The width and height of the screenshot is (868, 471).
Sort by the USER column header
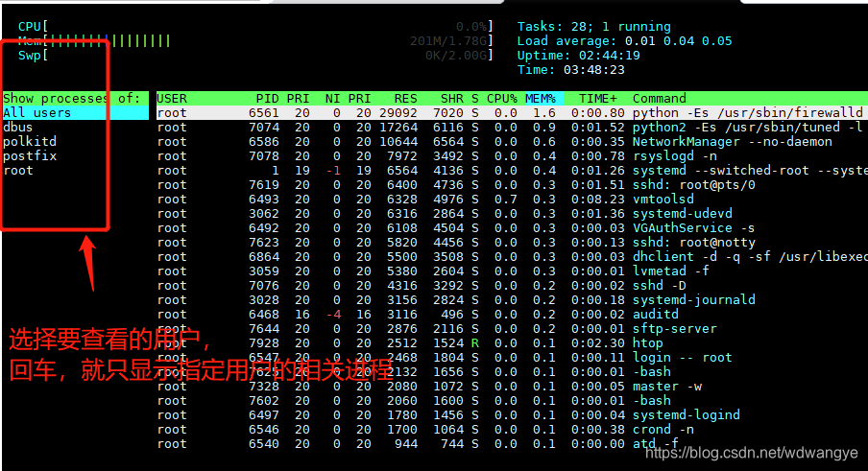(172, 99)
